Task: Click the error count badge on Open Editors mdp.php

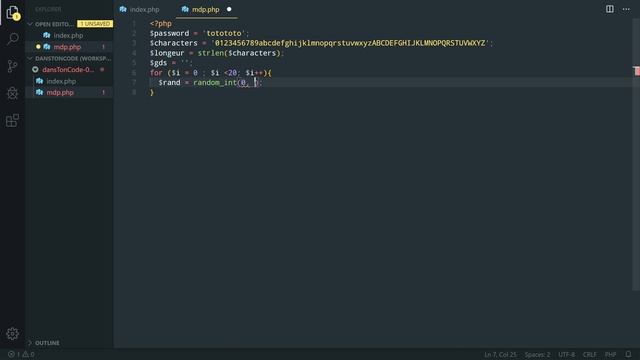Action: [103, 47]
